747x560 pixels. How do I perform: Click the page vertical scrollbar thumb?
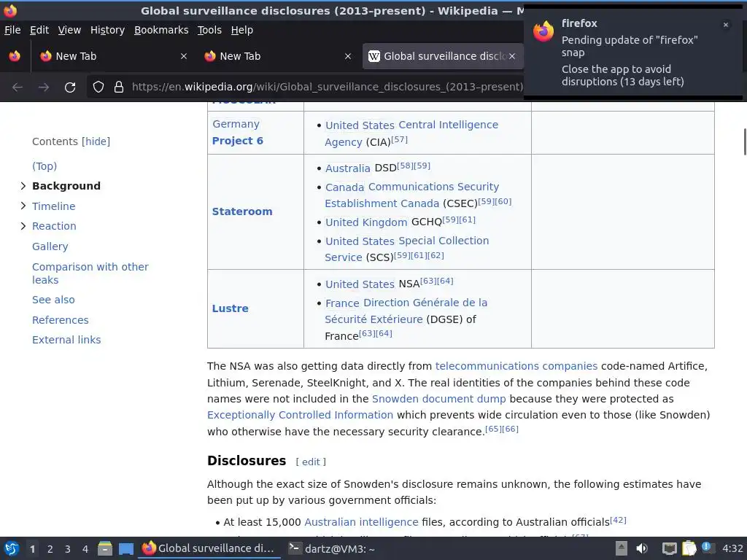click(745, 141)
